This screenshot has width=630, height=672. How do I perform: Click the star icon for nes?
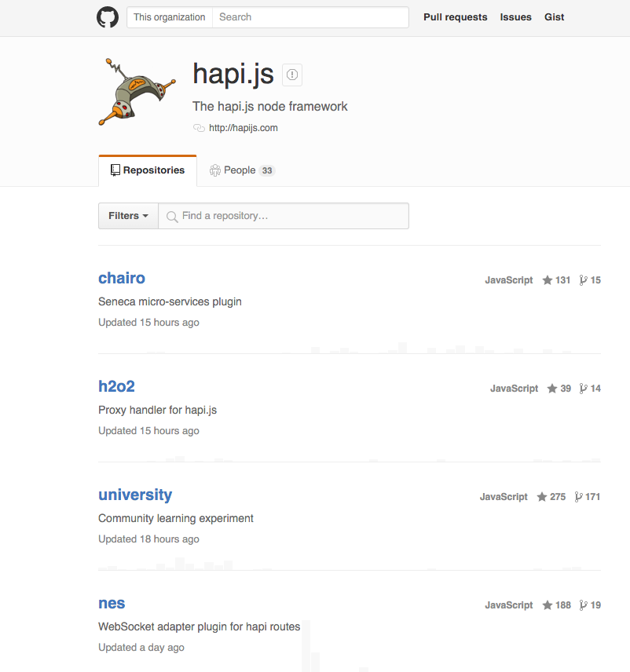coord(548,605)
